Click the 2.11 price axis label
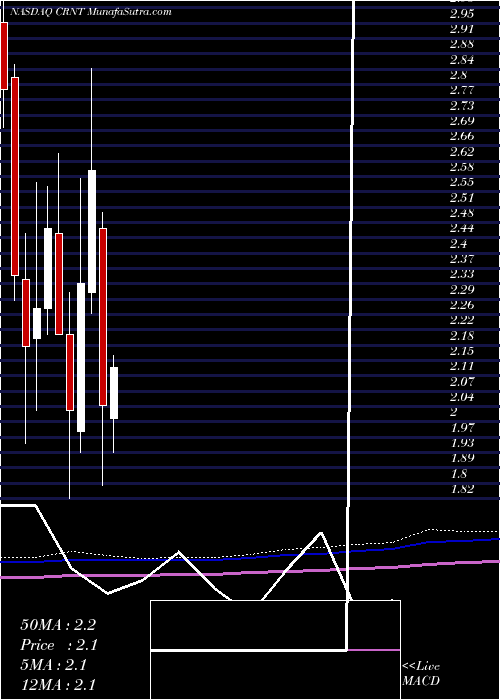Image resolution: width=500 pixels, height=700 pixels. [461, 366]
